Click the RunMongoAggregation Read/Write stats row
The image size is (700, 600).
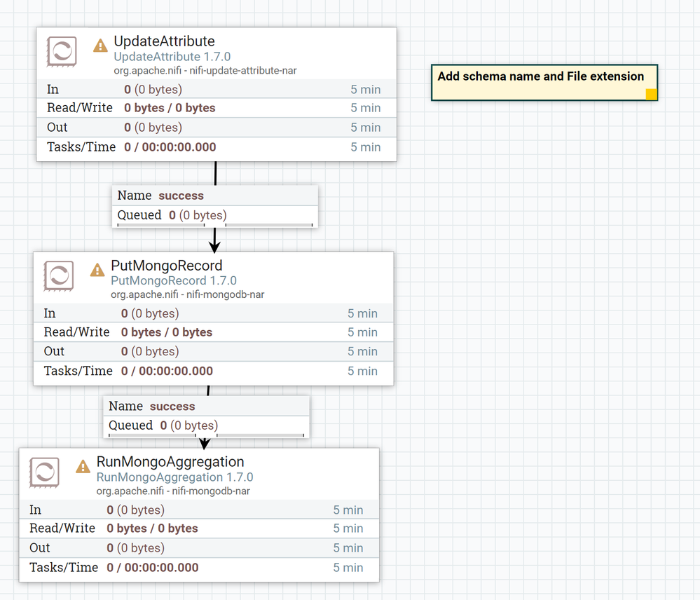pos(199,529)
